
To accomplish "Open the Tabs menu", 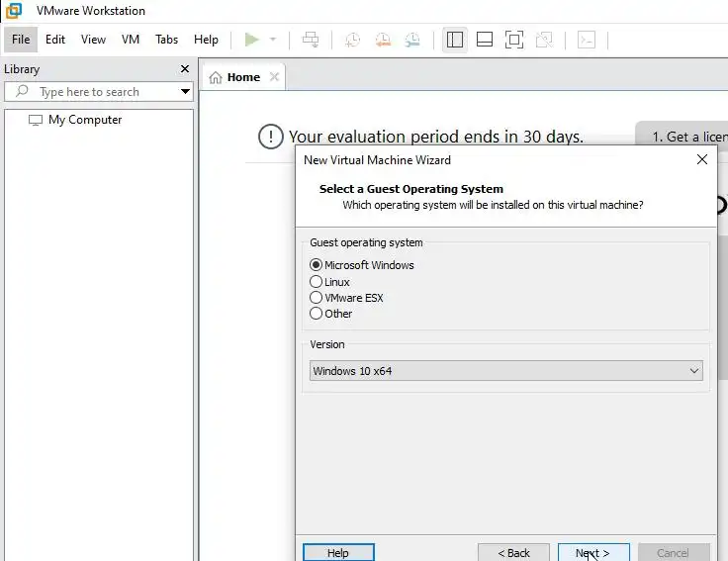I will (x=167, y=40).
